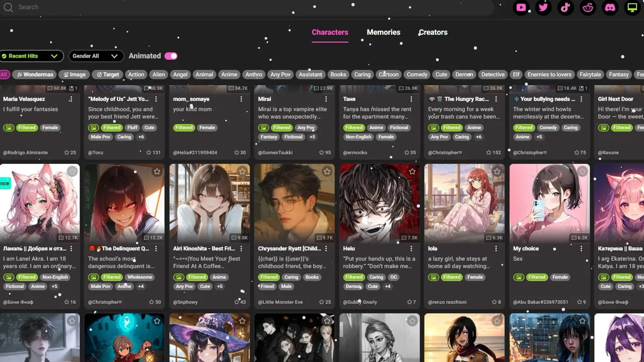Visit creator @Little Monster Eve profile

click(x=280, y=302)
